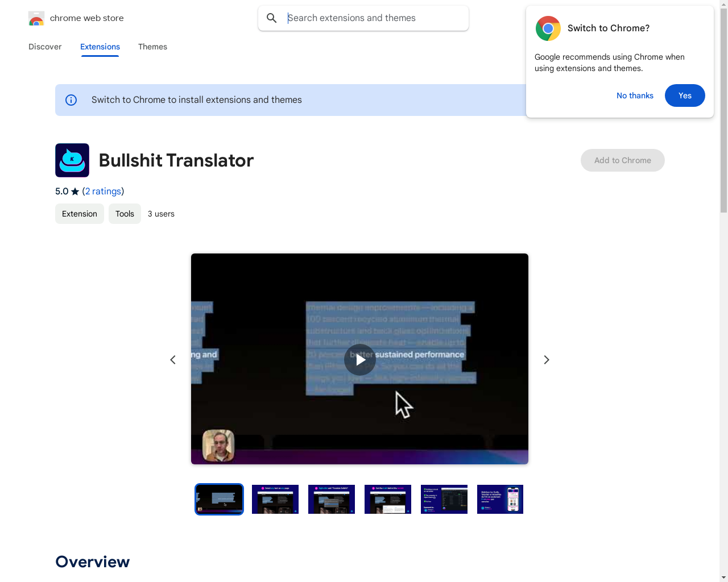
Task: Click the Tools category chip
Action: (125, 214)
